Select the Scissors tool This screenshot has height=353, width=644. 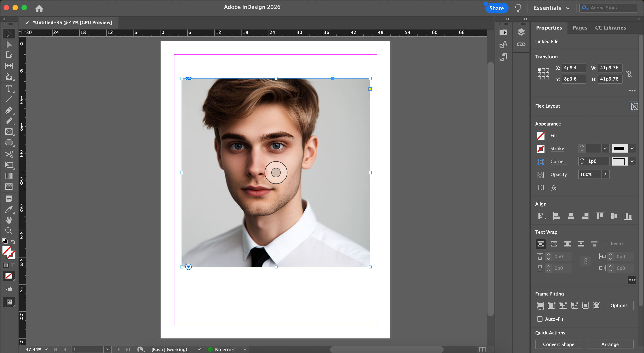click(x=9, y=154)
